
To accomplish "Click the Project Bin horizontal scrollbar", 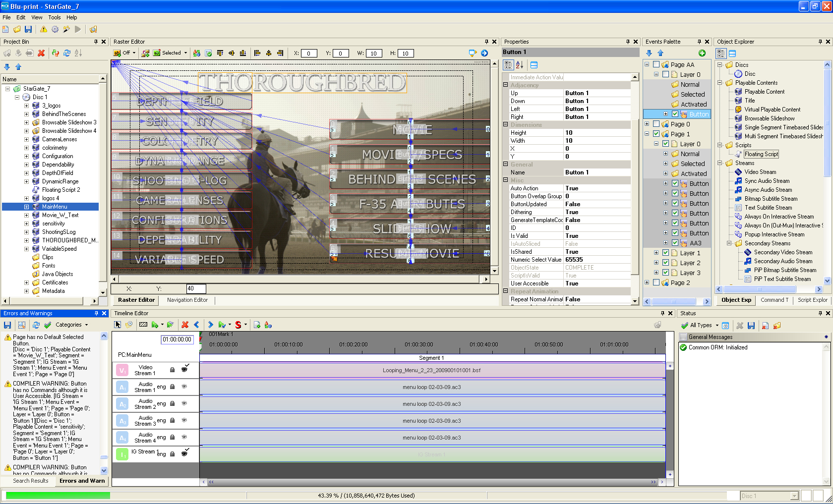I will [x=50, y=301].
